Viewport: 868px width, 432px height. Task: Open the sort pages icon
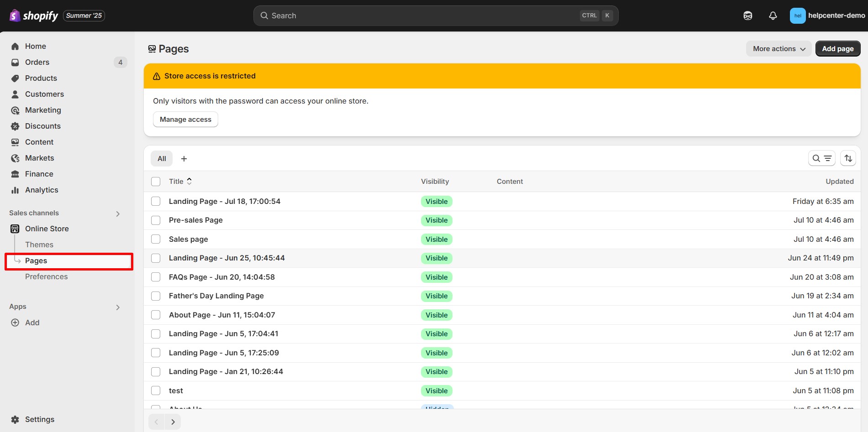tap(848, 158)
